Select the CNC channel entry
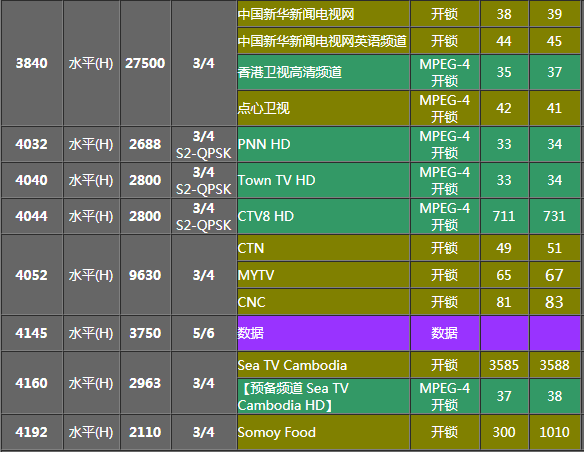 pos(323,302)
